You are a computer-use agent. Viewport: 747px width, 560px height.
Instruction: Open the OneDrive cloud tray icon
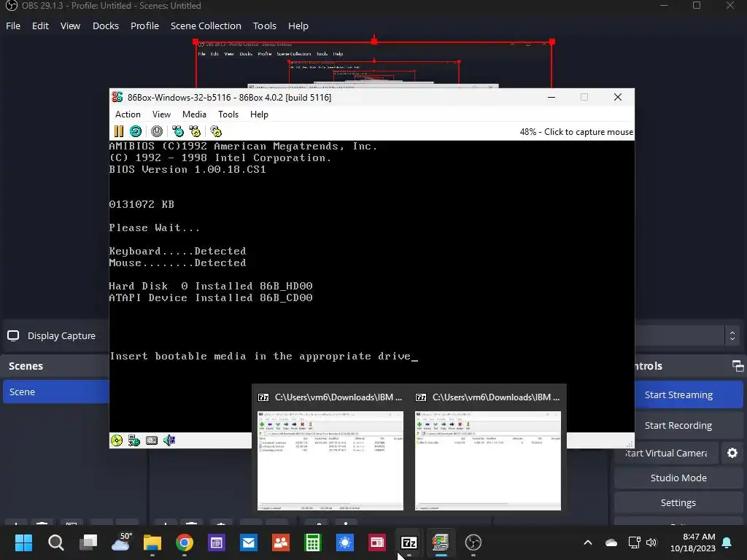(x=611, y=542)
